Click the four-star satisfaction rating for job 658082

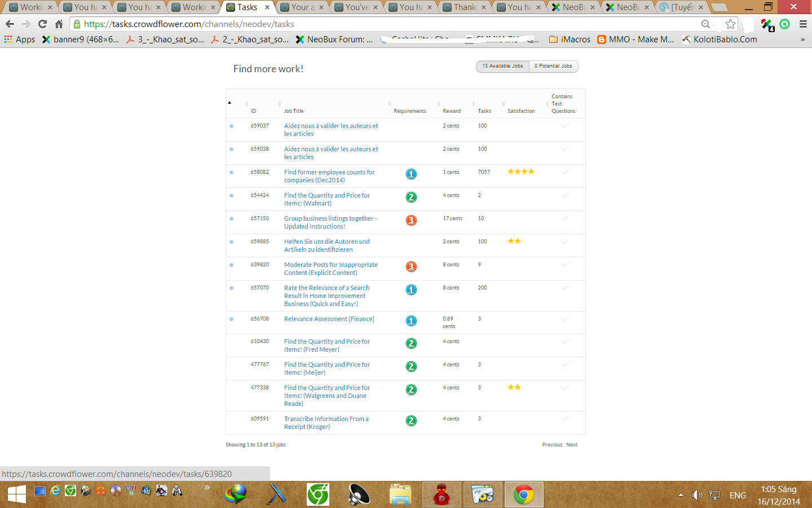(521, 172)
